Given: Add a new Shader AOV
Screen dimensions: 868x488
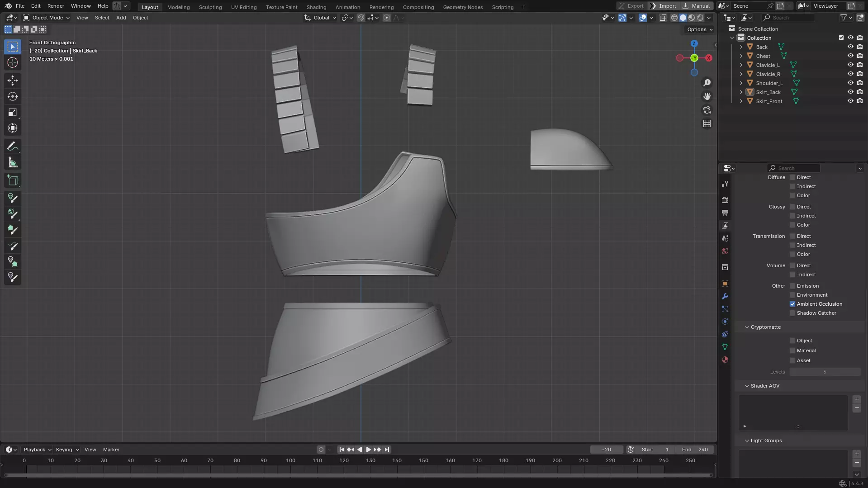Looking at the screenshot, I should point(857,399).
